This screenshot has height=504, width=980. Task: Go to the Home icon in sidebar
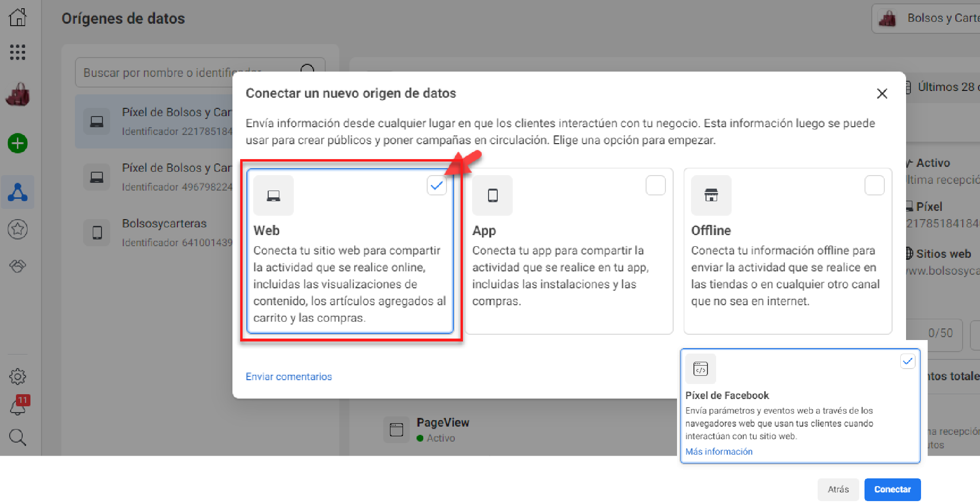(x=18, y=17)
